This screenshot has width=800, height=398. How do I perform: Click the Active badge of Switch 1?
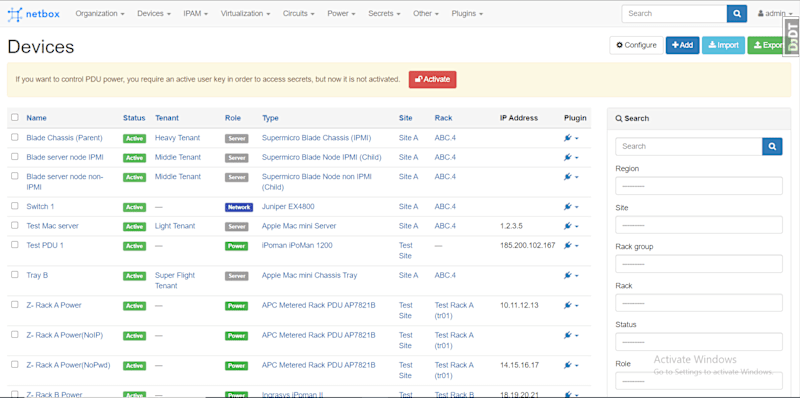pos(134,207)
